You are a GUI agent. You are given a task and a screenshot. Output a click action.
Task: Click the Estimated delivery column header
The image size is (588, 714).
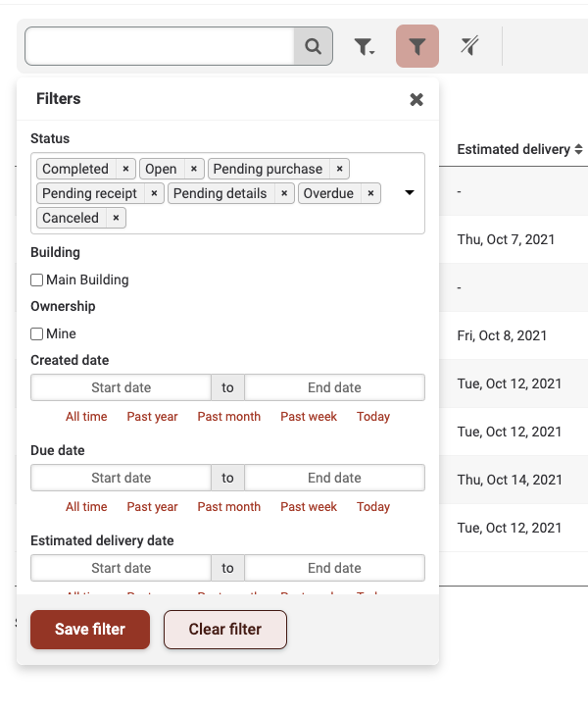[x=514, y=149]
